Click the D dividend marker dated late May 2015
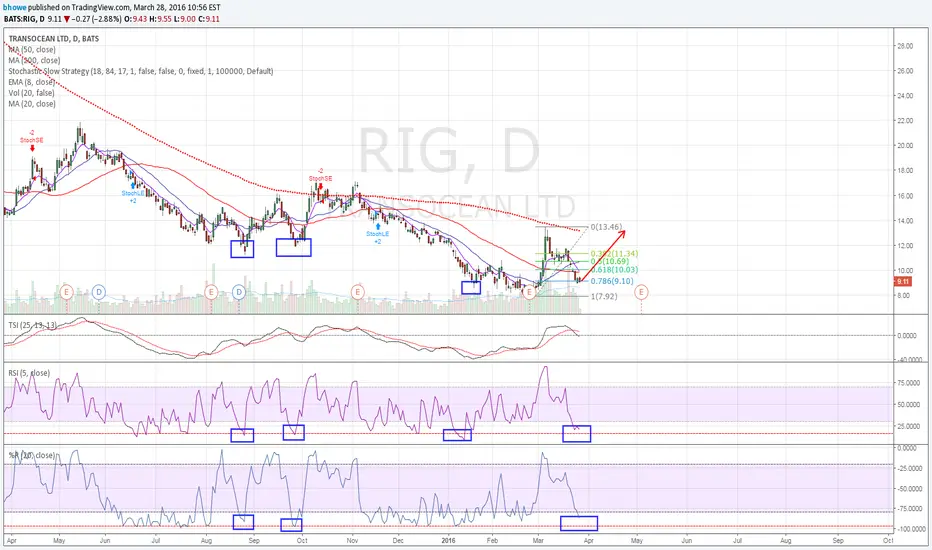Image resolution: width=932 pixels, height=550 pixels. tap(99, 292)
